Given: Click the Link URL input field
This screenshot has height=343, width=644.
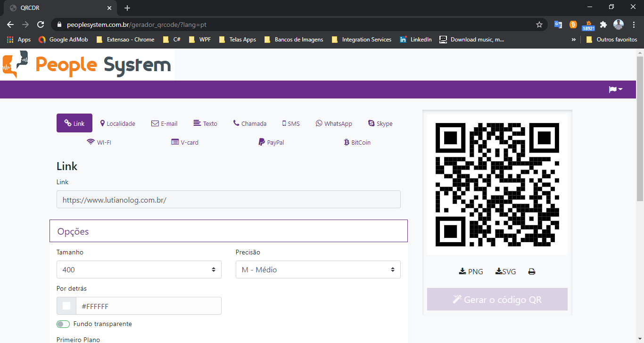Looking at the screenshot, I should [228, 200].
